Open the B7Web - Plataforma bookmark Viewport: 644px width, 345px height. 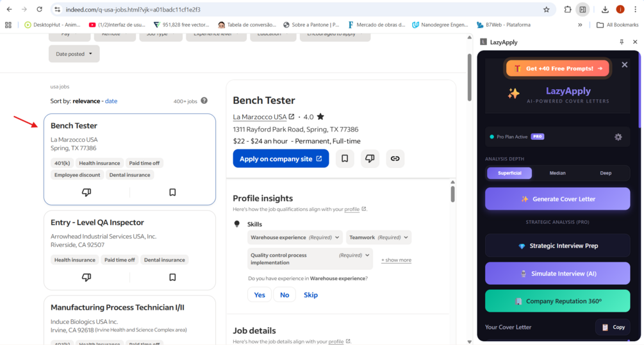click(503, 25)
